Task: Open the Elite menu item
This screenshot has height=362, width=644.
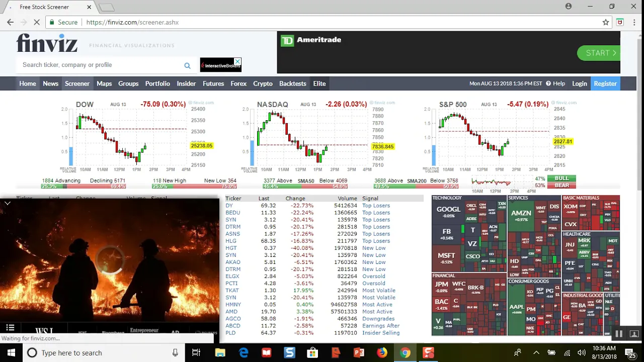Action: click(x=319, y=83)
